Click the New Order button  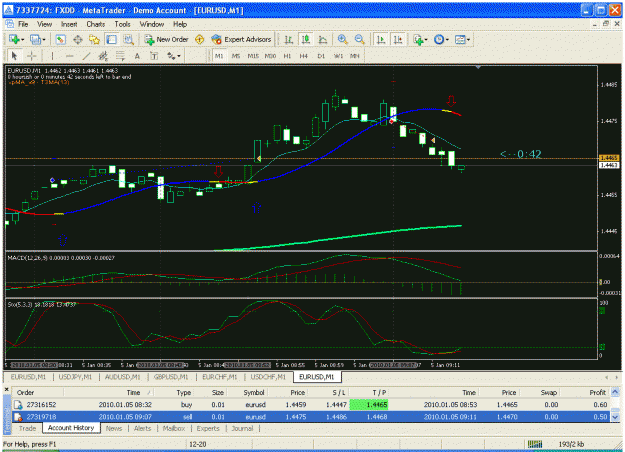click(166, 39)
